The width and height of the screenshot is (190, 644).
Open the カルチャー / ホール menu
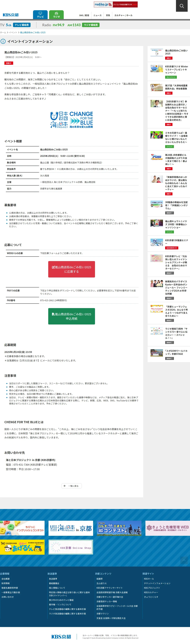[x=123, y=16]
